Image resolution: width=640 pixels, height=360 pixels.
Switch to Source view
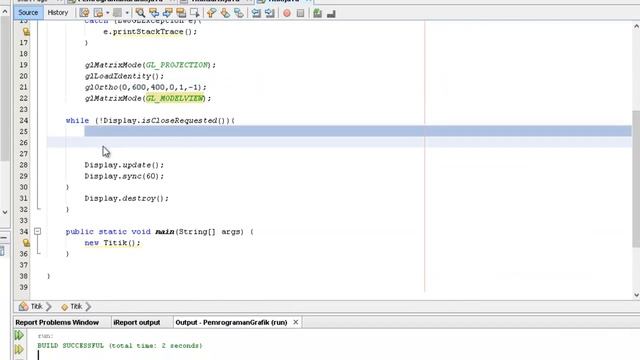point(28,13)
